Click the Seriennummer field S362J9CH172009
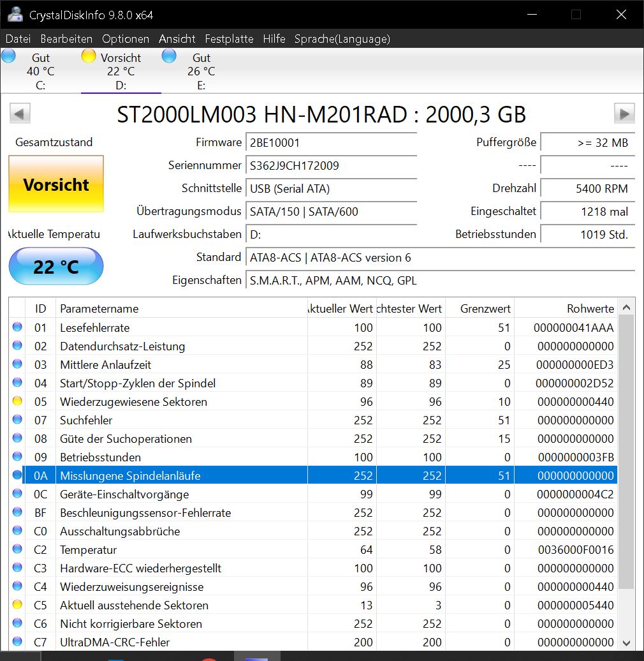This screenshot has width=644, height=661. coord(331,165)
